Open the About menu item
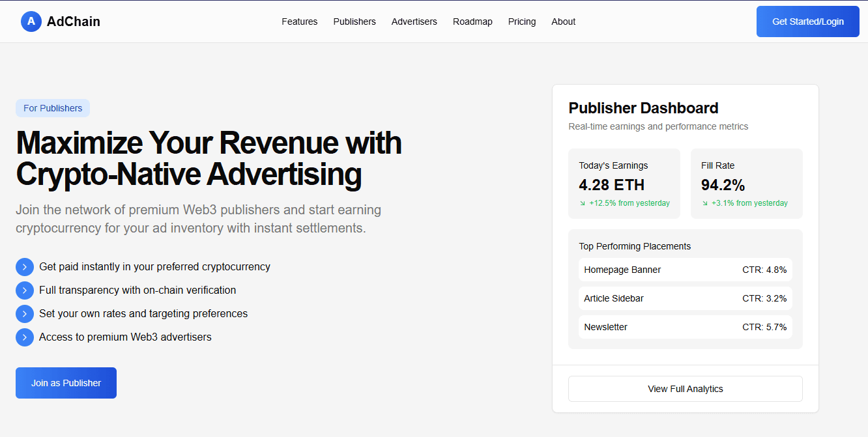 coord(563,21)
